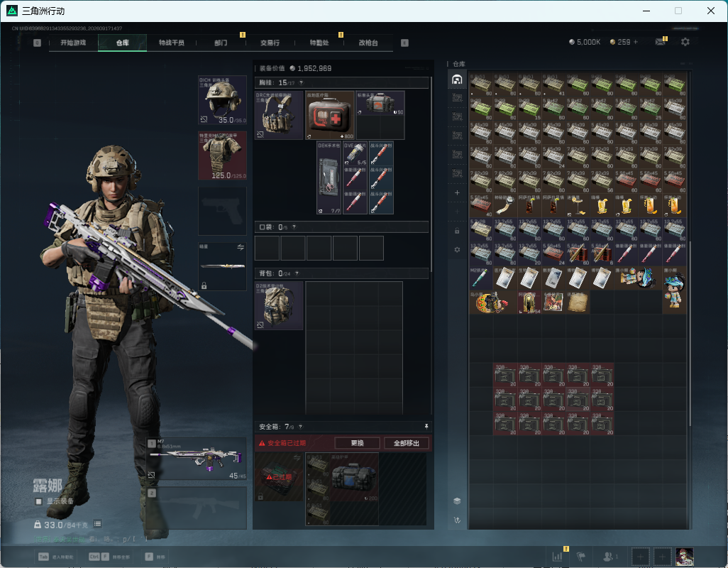The image size is (728, 568).
Task: Click the 更换 safe box button
Action: click(x=357, y=443)
